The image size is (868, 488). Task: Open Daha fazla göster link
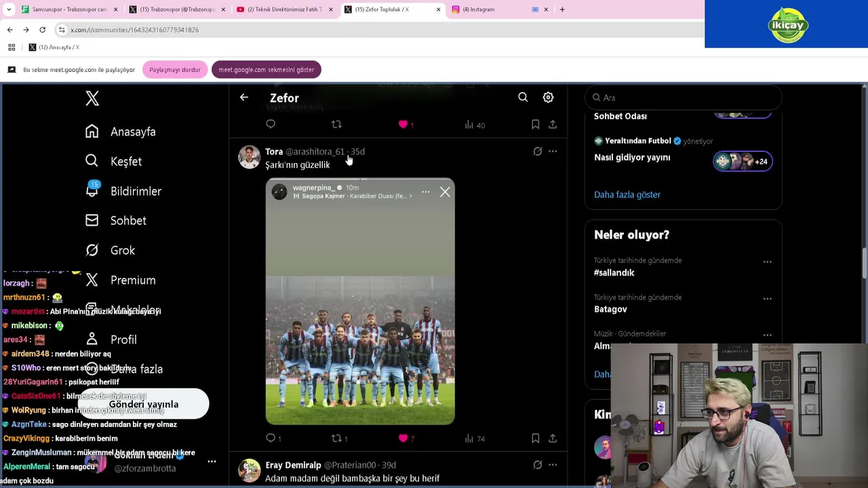click(627, 195)
